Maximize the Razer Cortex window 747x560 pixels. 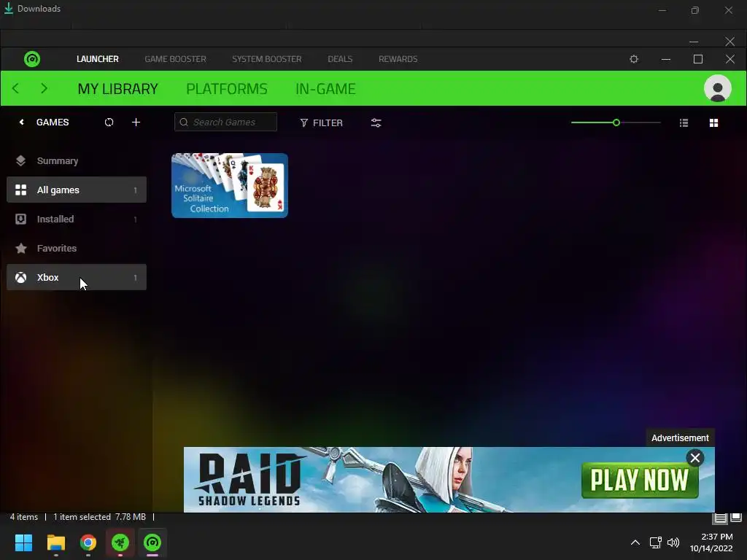698,59
